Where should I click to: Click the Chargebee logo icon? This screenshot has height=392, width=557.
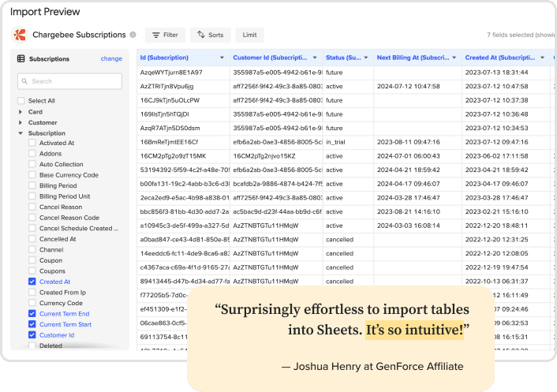[20, 35]
